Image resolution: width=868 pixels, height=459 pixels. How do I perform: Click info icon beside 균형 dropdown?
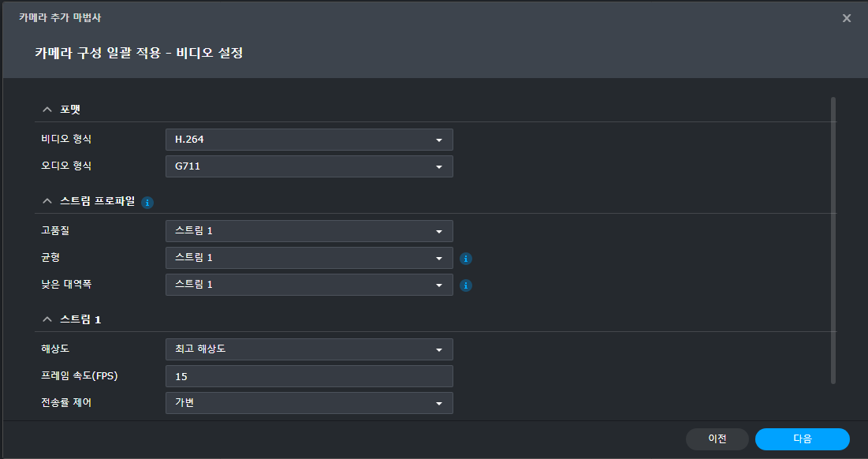(466, 259)
